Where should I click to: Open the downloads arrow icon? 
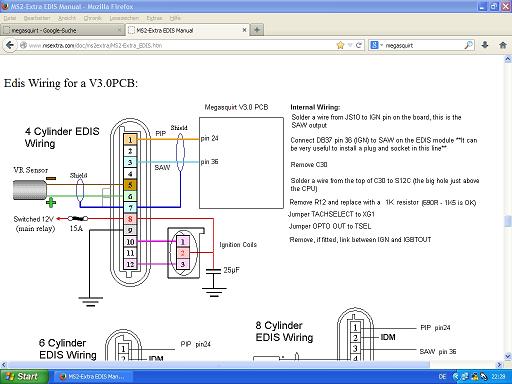click(485, 45)
